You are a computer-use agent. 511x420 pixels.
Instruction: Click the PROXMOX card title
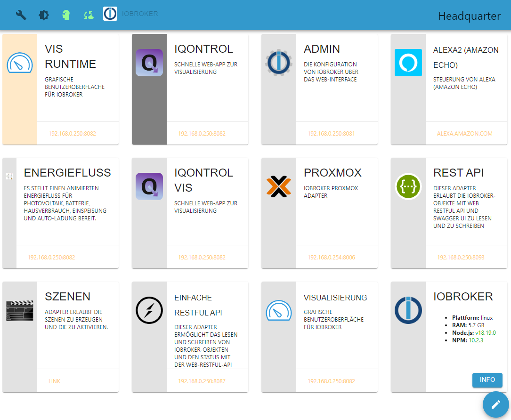click(x=333, y=173)
